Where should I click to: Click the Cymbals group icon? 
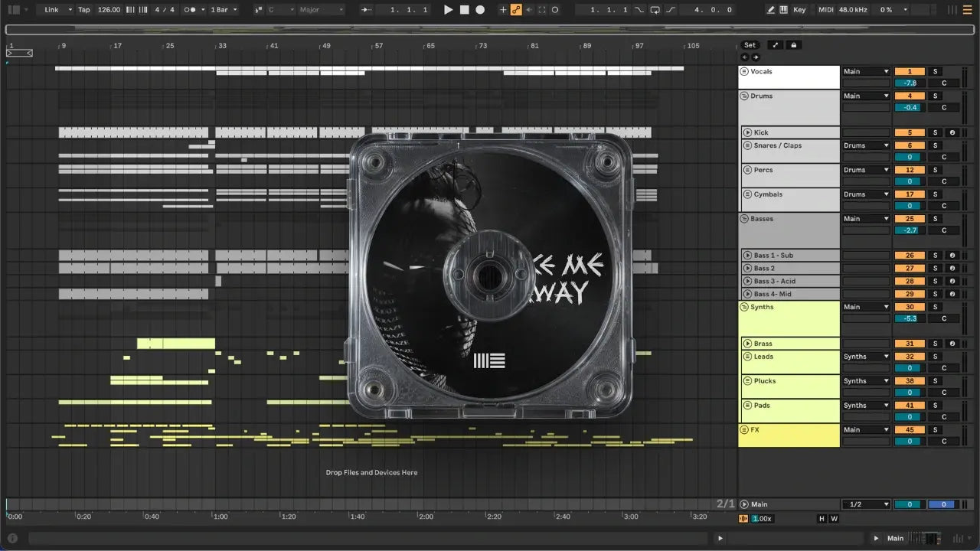tap(747, 194)
